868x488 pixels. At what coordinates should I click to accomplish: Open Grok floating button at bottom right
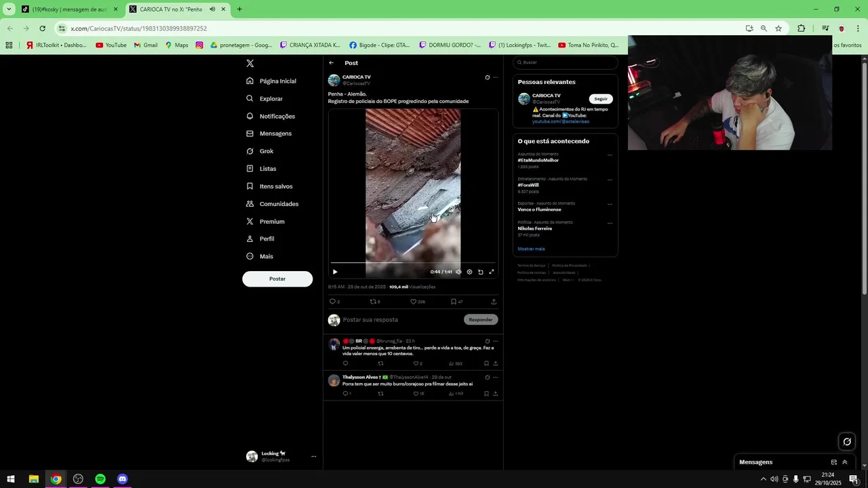pos(847,442)
